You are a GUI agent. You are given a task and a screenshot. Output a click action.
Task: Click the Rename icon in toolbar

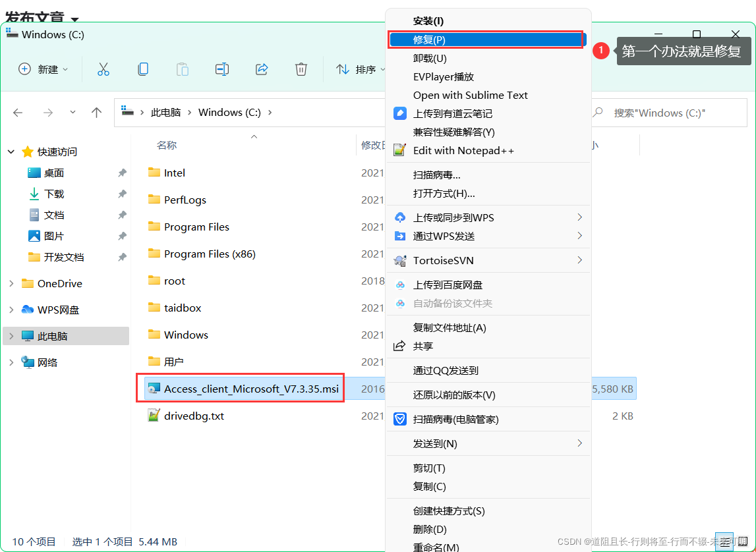[x=221, y=69]
